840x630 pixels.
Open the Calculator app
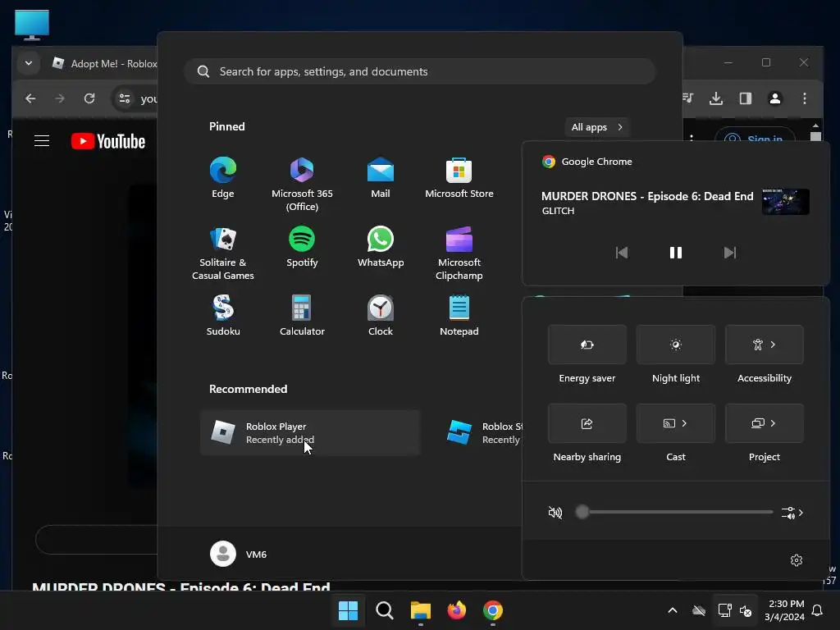coord(302,316)
